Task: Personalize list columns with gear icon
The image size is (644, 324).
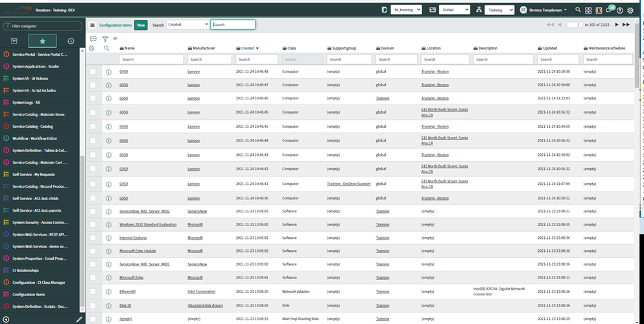Action: click(x=91, y=48)
